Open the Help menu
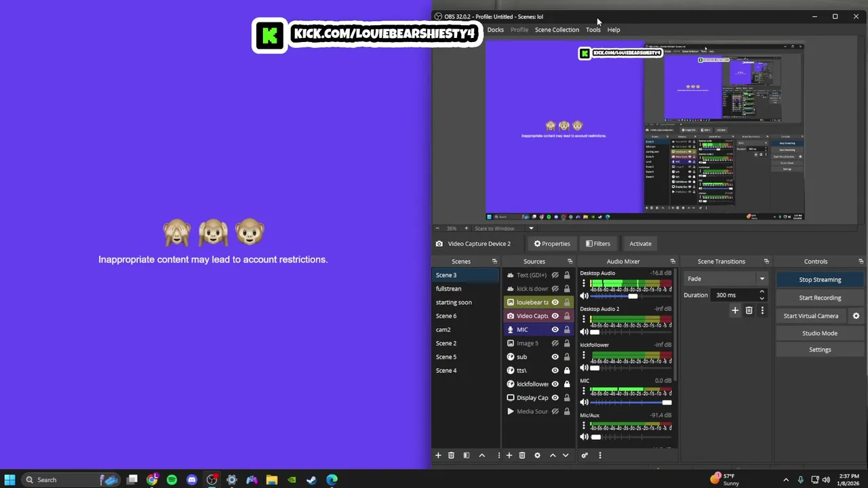The height and width of the screenshot is (488, 868). click(x=614, y=30)
